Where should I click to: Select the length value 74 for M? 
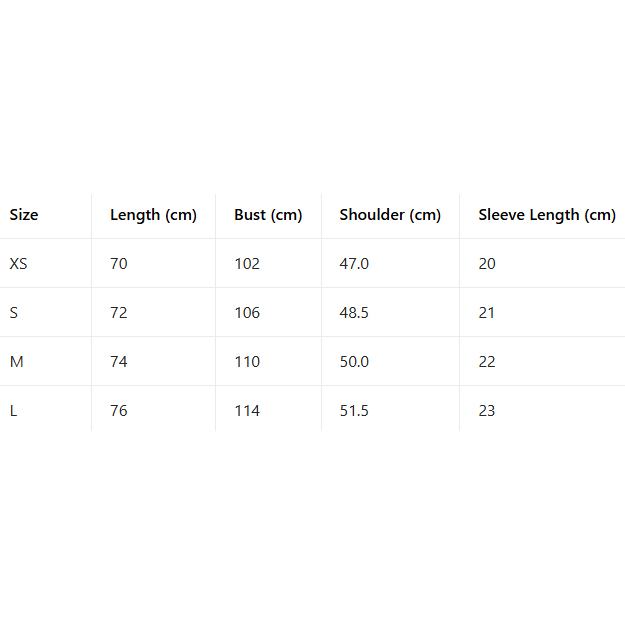point(119,362)
